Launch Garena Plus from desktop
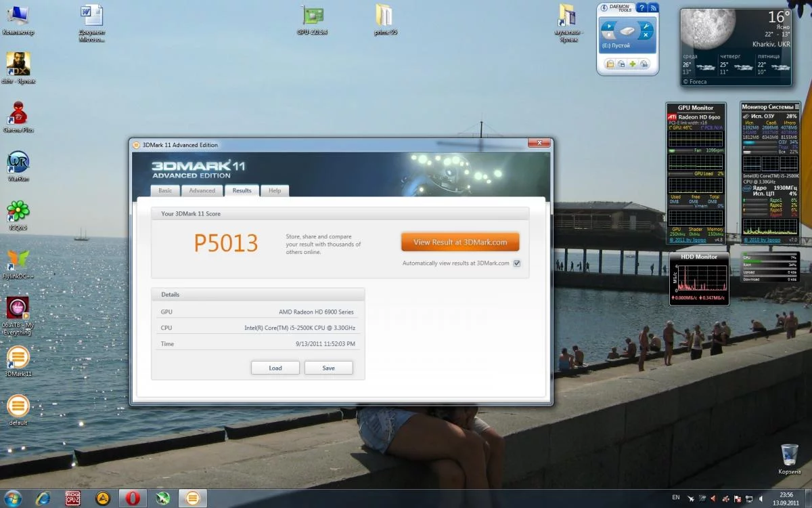The width and height of the screenshot is (812, 508). tap(18, 116)
